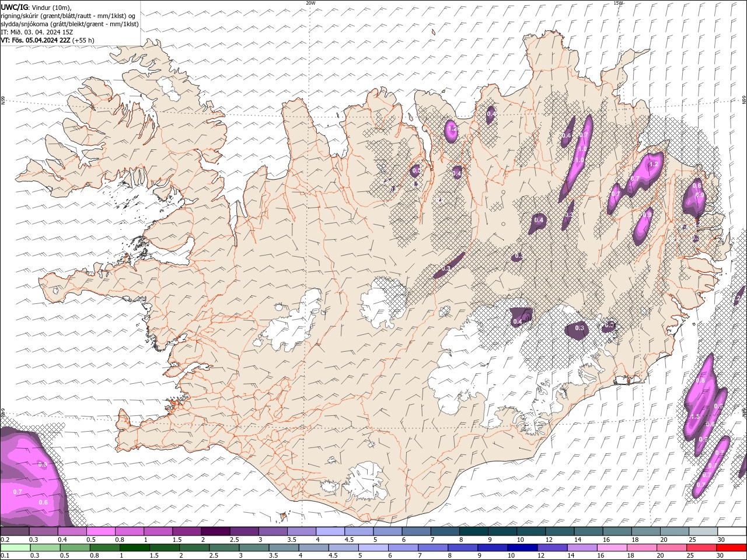
Task: Select the 'Vindur (10m)' caption text
Action: pos(51,7)
